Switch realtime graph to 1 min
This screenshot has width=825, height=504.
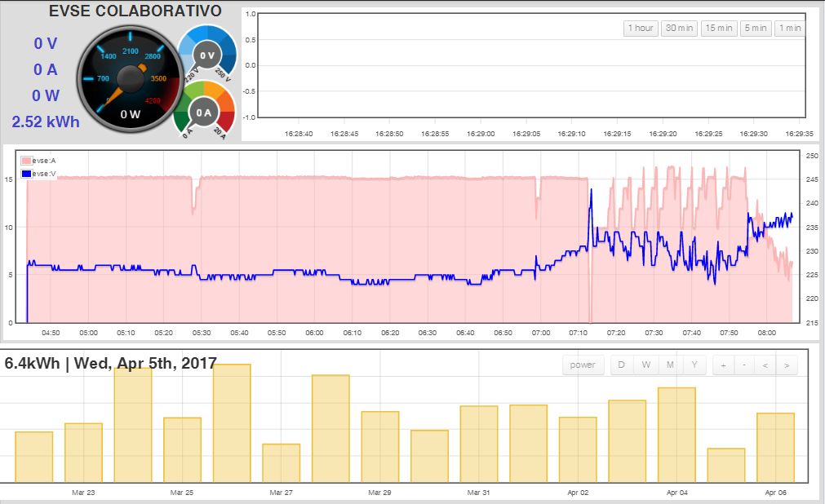[789, 29]
